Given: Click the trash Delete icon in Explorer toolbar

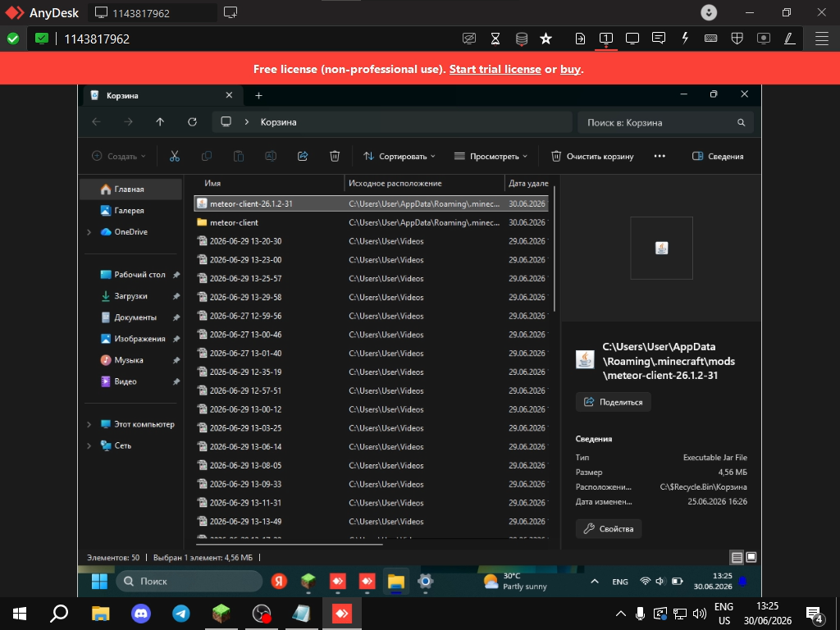Looking at the screenshot, I should coord(335,157).
